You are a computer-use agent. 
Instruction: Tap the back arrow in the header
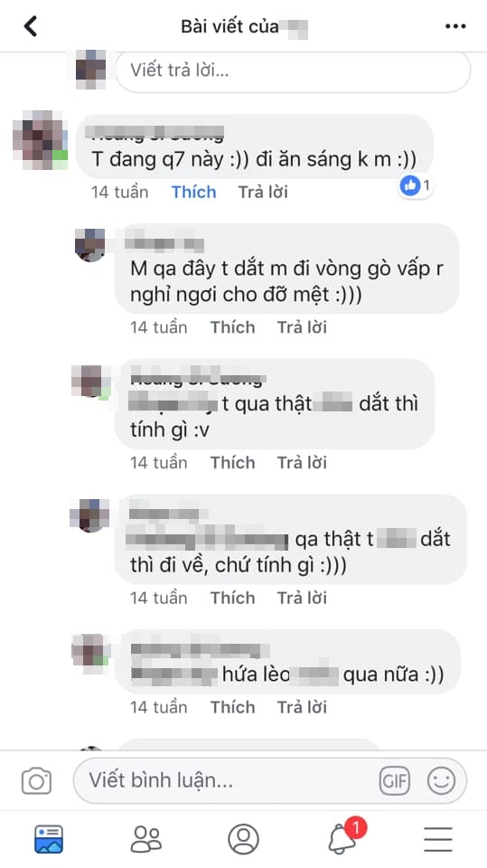pyautogui.click(x=31, y=26)
